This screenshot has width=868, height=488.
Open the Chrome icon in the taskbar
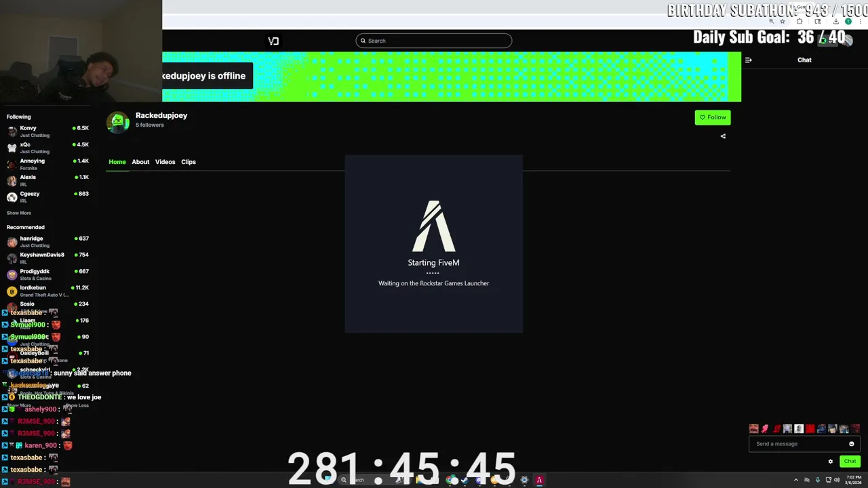coord(451,480)
